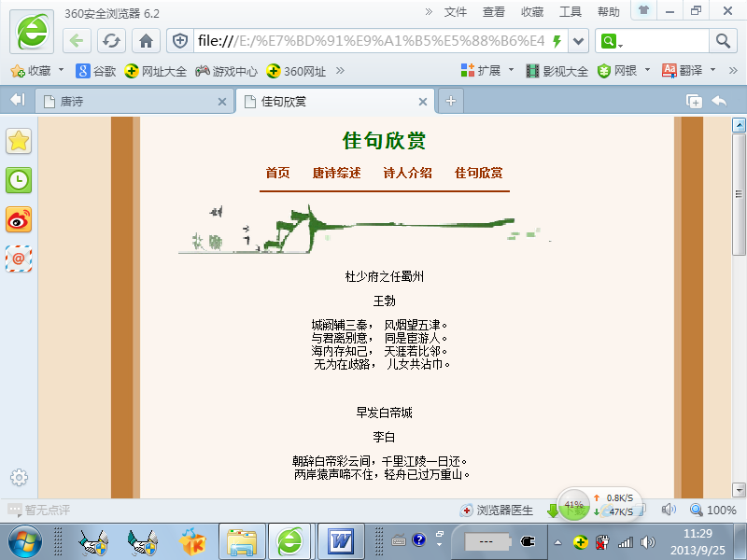
Task: Open the search engine selector dropdown
Action: 612,41
